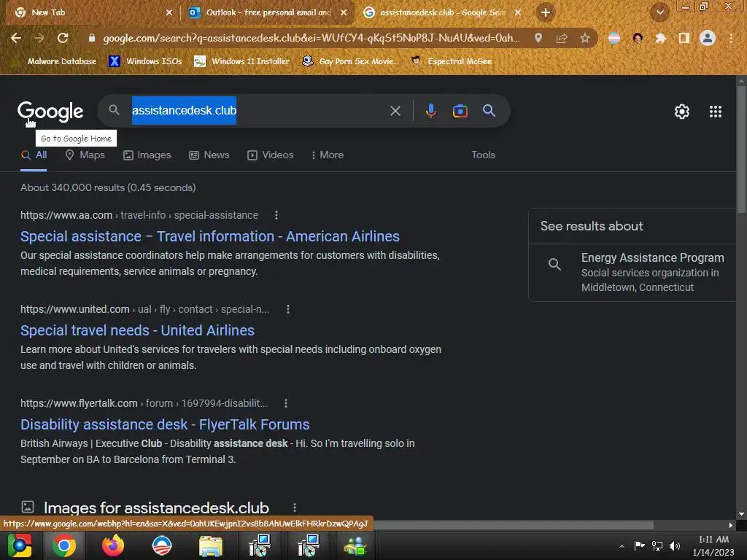Click the volume speaker in system tray
Image resolution: width=747 pixels, height=560 pixels.
675,545
